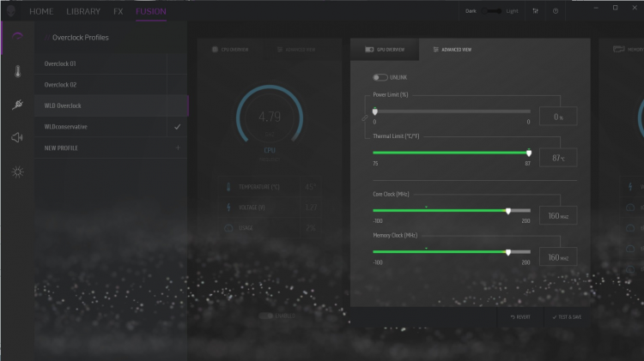Open the thermal thermometer sidebar icon
The height and width of the screenshot is (361, 644).
pyautogui.click(x=18, y=71)
